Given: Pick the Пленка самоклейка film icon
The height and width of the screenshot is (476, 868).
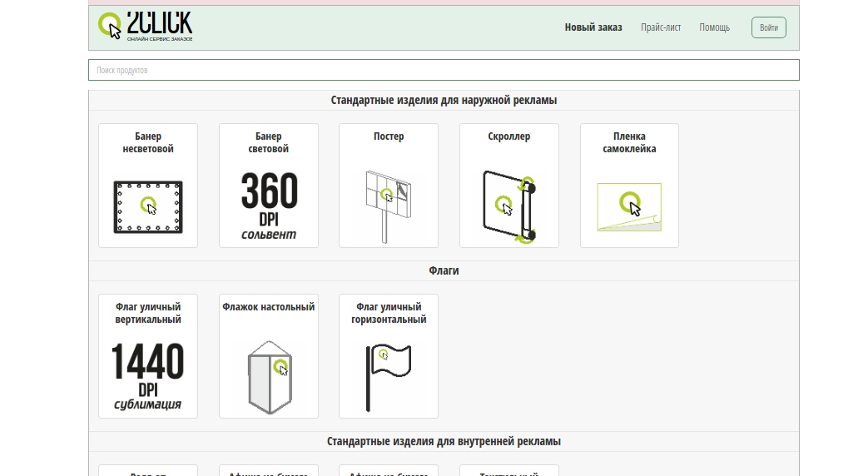Looking at the screenshot, I should click(x=629, y=207).
